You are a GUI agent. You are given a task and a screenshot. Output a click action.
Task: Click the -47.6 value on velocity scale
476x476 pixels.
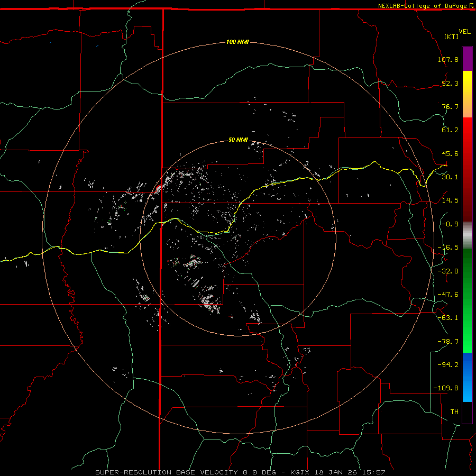coord(448,295)
